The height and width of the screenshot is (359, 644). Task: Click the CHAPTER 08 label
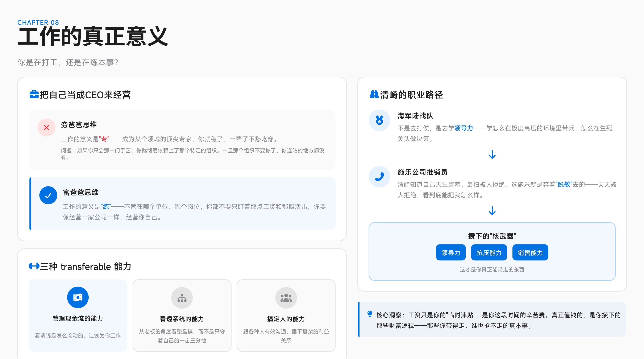38,22
